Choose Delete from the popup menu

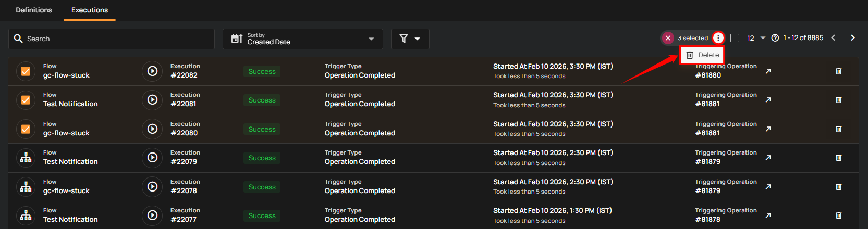(x=702, y=55)
